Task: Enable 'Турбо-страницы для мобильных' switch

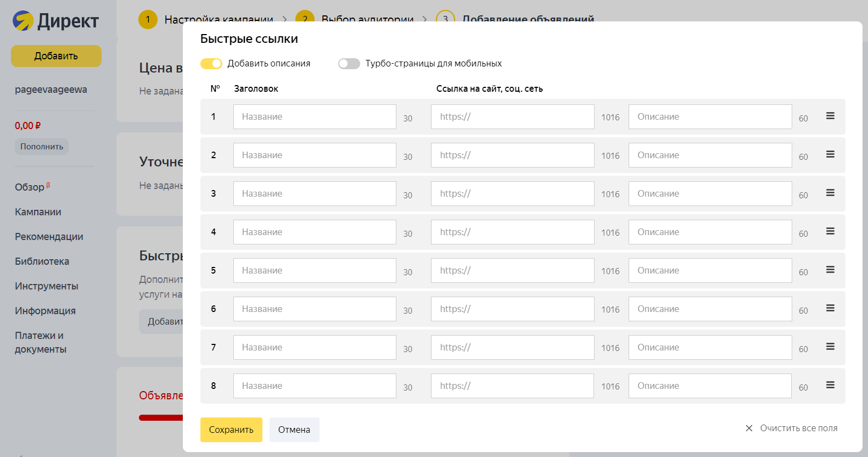Action: [349, 64]
